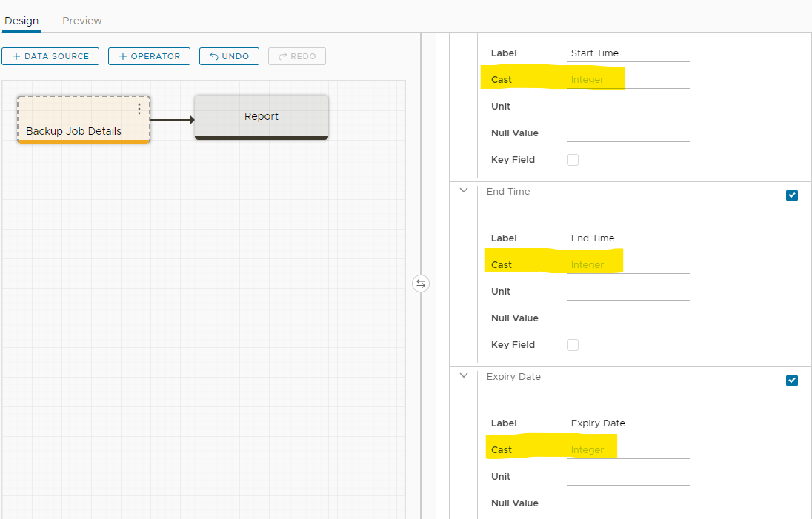Switch to the Preview tab
Image resolution: width=812 pixels, height=519 pixels.
[x=82, y=21]
